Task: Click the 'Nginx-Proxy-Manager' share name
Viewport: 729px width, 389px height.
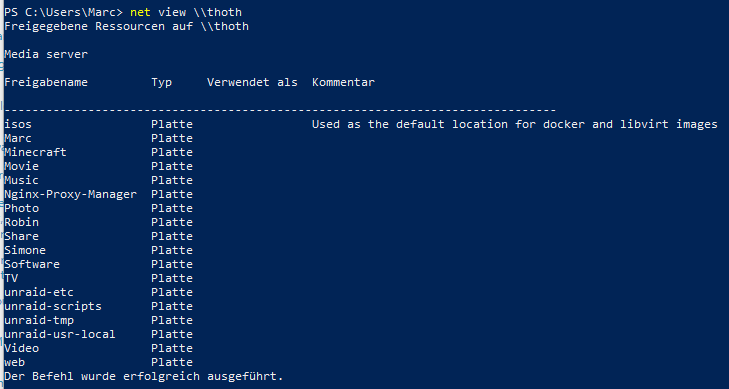Action: (x=71, y=194)
